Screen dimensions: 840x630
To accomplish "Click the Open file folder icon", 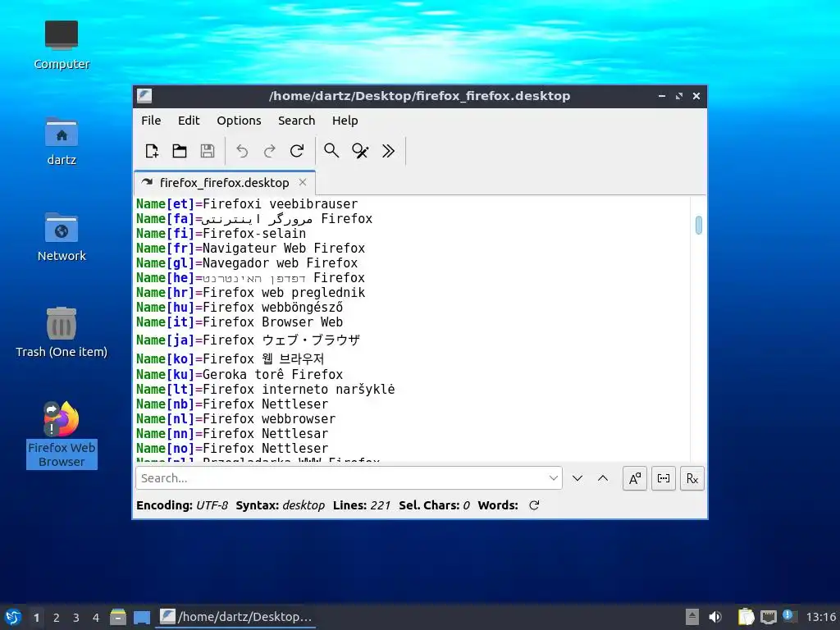I will [x=180, y=151].
